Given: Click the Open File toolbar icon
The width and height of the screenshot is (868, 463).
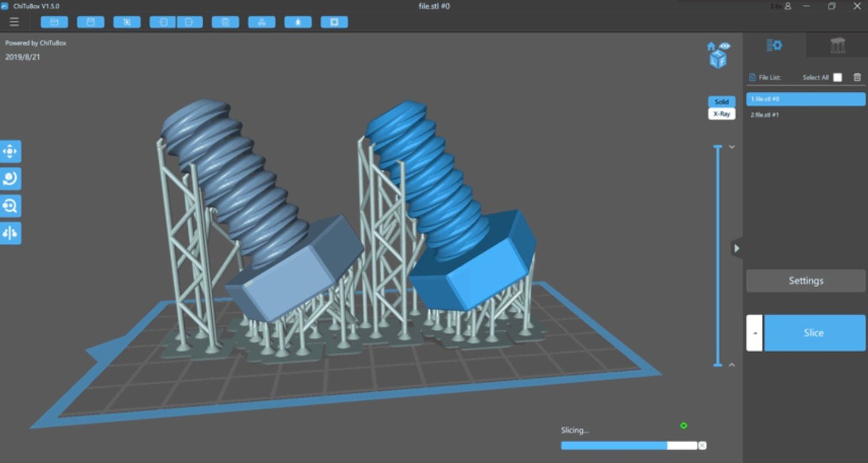Looking at the screenshot, I should pyautogui.click(x=54, y=22).
